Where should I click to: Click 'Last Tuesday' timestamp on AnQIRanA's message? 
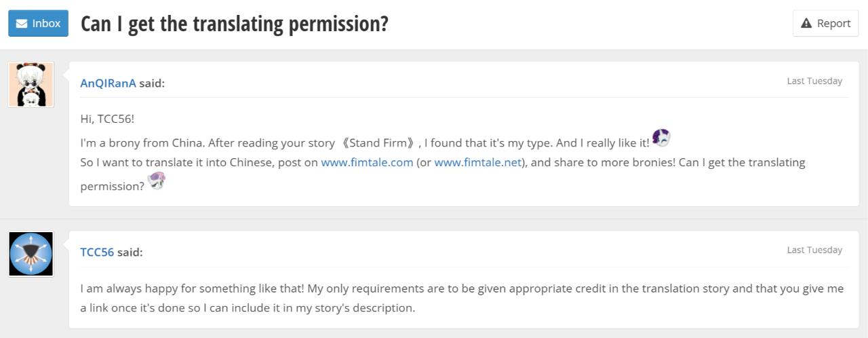coord(814,81)
